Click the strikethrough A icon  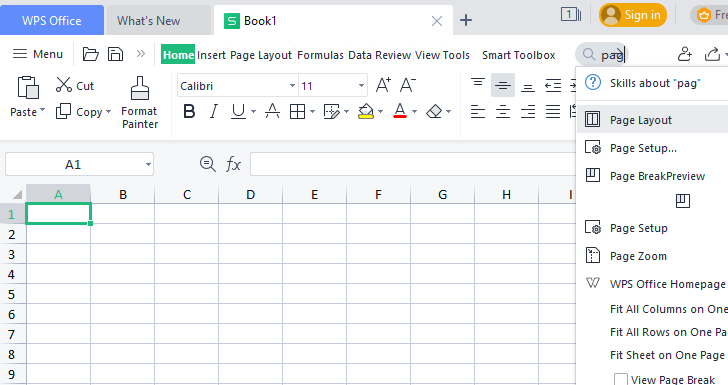(x=272, y=111)
